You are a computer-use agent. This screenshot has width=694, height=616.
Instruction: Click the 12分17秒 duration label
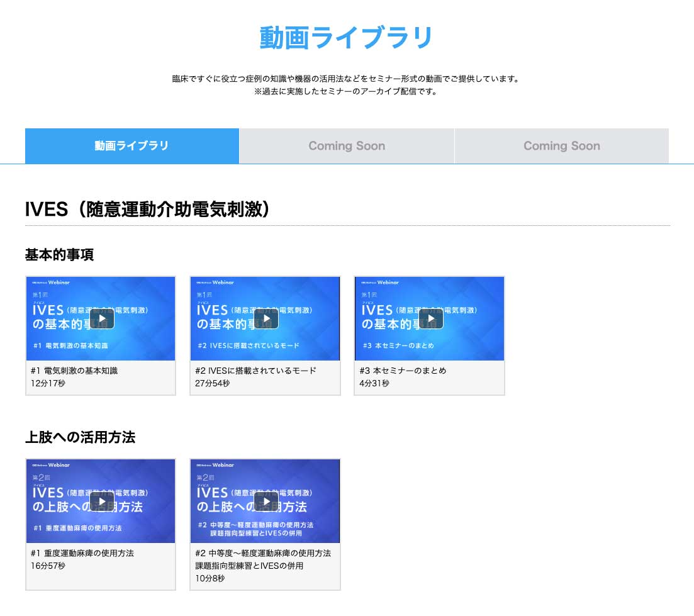[x=47, y=383]
